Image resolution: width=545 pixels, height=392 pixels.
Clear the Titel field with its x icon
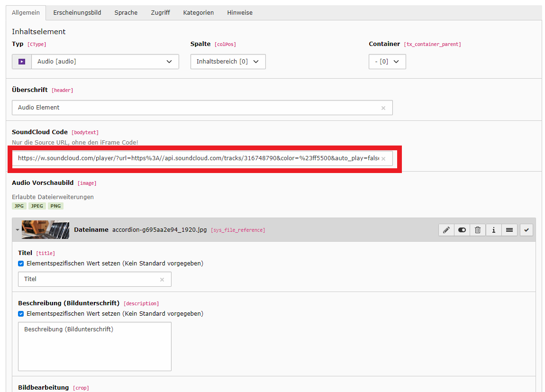point(162,280)
